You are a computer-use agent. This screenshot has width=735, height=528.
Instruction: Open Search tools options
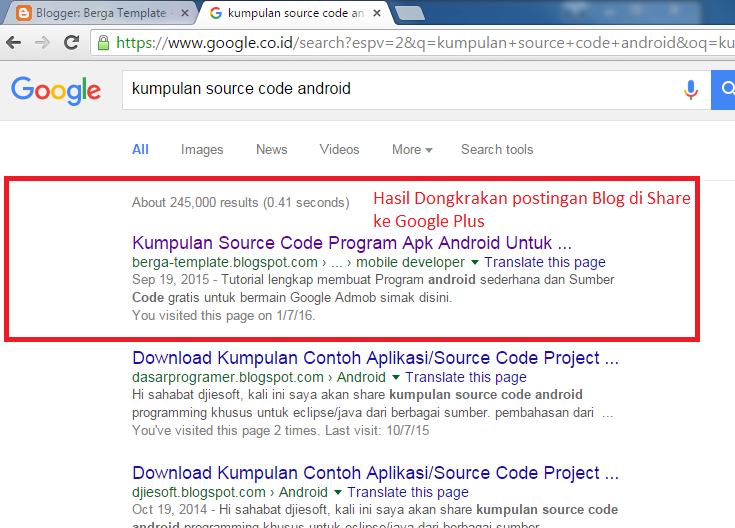(x=497, y=150)
